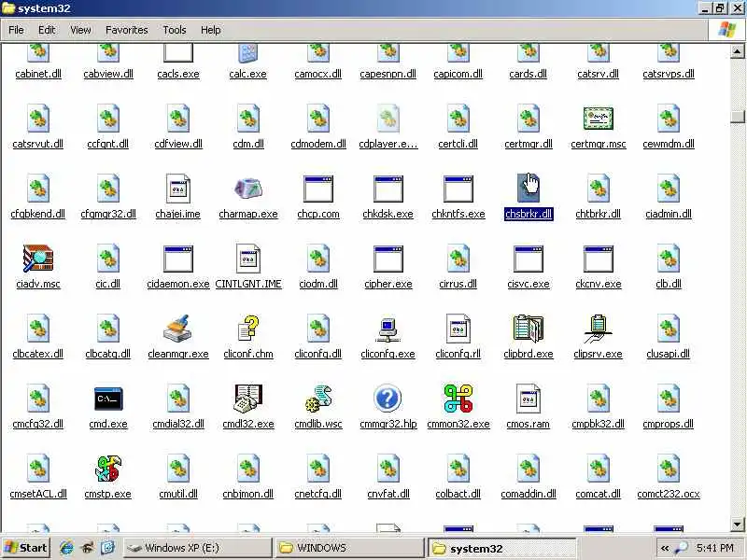747x560 pixels.
Task: Select the cidaemon.exe icon
Action: tap(177, 259)
